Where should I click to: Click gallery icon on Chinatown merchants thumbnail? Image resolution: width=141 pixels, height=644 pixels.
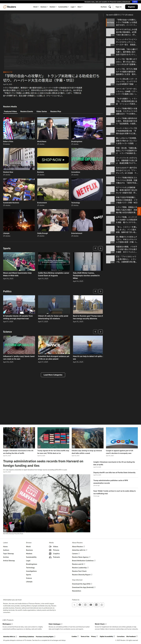click(5, 446)
